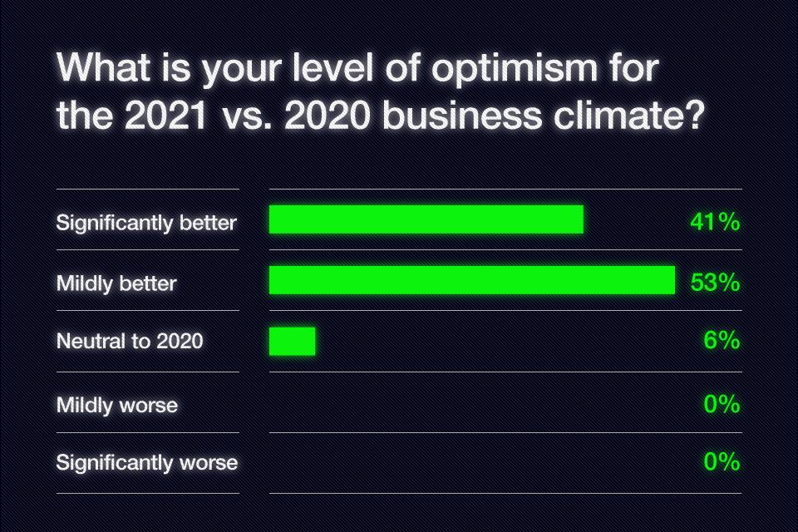The width and height of the screenshot is (798, 532).
Task: Click the 53% value
Action: [x=715, y=283]
